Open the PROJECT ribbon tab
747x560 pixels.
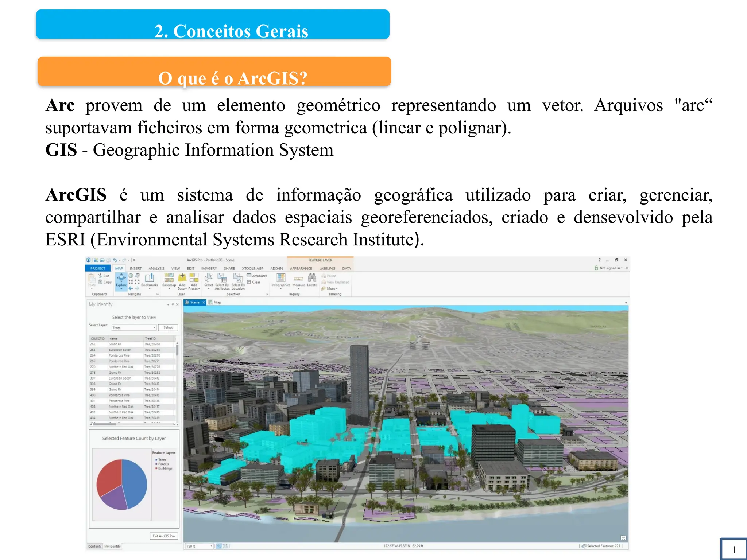(98, 268)
